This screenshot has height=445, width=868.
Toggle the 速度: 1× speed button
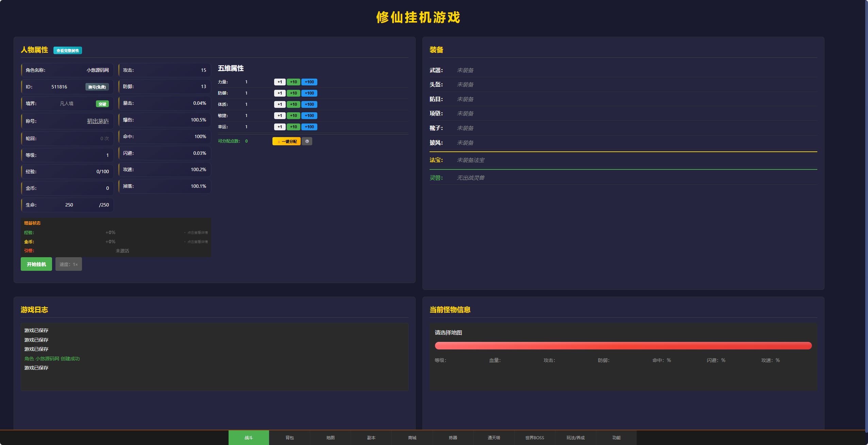tap(69, 264)
